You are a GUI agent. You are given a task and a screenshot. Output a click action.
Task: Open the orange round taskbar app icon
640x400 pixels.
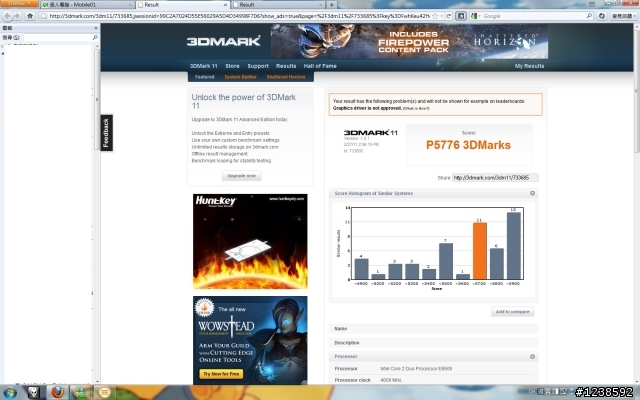[104, 392]
